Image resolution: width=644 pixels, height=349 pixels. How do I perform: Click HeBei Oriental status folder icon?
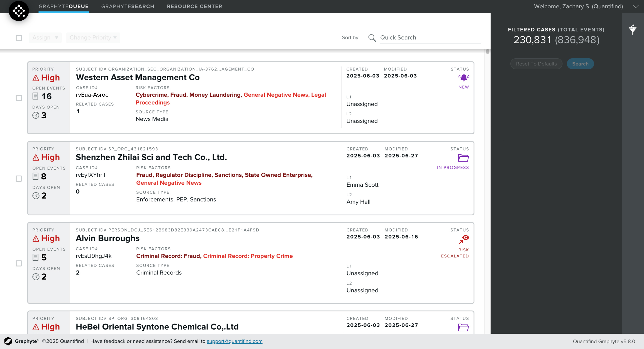[x=463, y=327]
